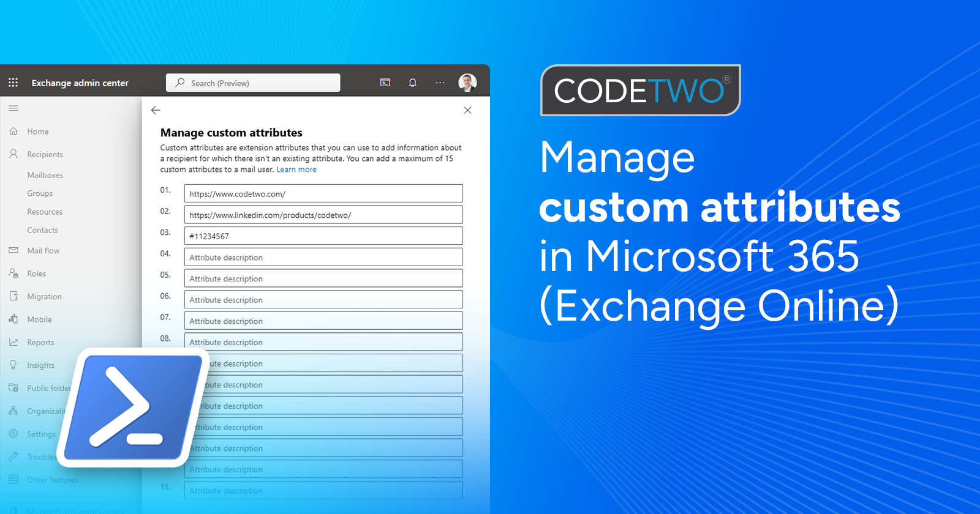Open the Groups submenu item
This screenshot has height=514, width=980.
click(40, 193)
